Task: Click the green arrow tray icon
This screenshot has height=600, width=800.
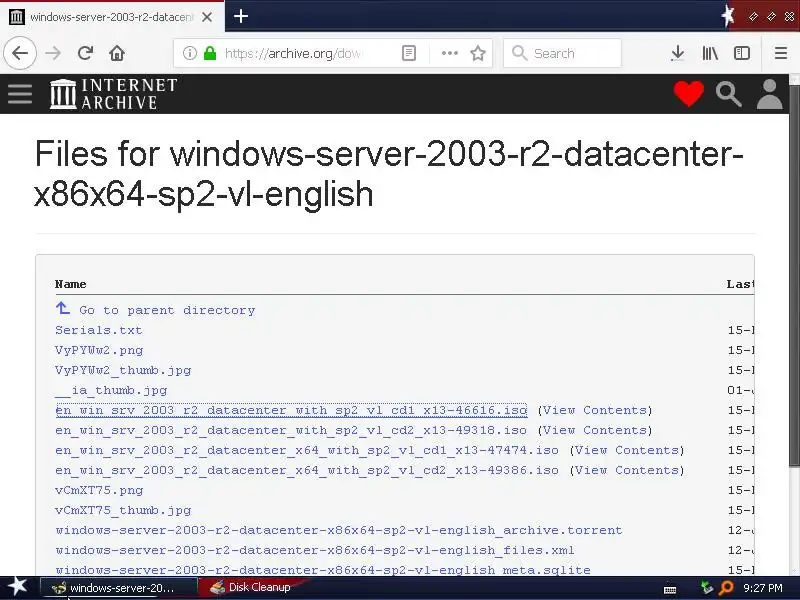Action: (707, 588)
